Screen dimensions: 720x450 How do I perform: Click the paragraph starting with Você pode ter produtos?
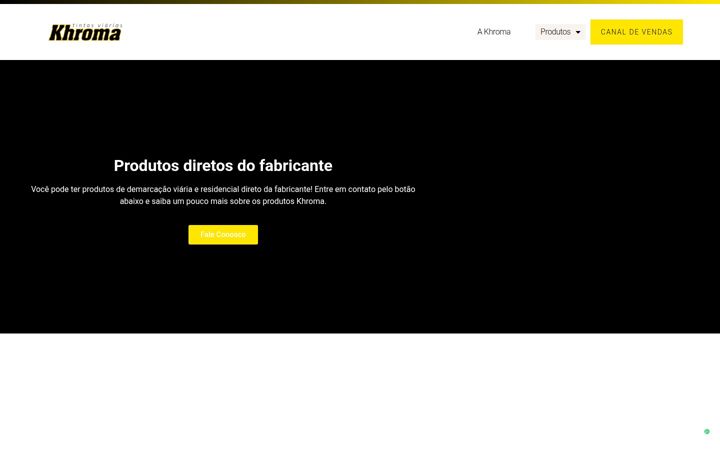223,195
